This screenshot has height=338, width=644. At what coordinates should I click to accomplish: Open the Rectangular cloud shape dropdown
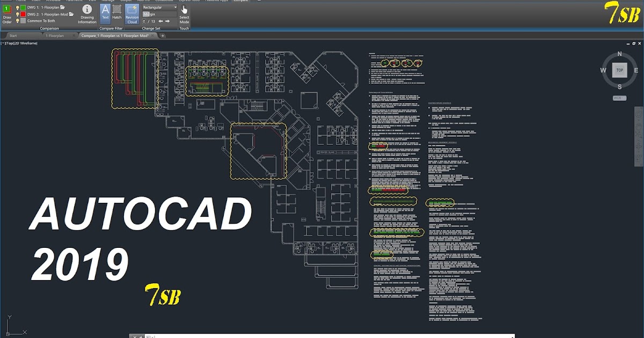coord(159,8)
